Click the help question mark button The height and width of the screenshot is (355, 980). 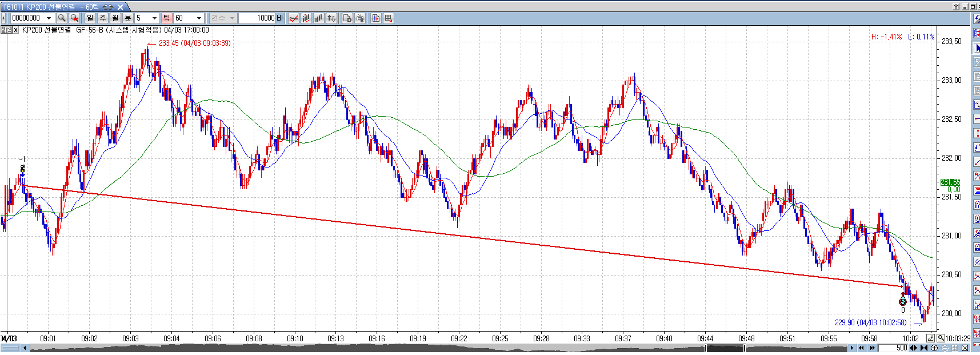pos(956,7)
